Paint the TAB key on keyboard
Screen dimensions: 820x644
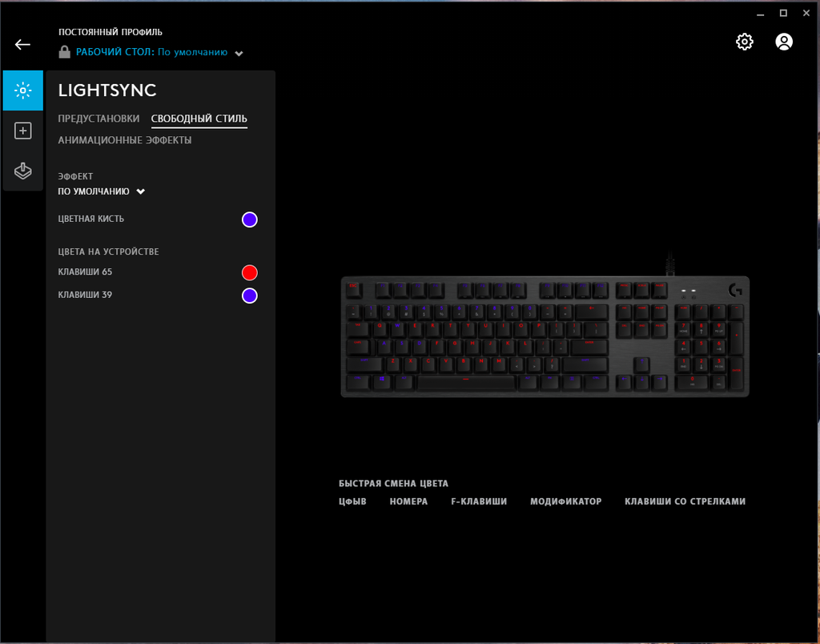pos(359,330)
